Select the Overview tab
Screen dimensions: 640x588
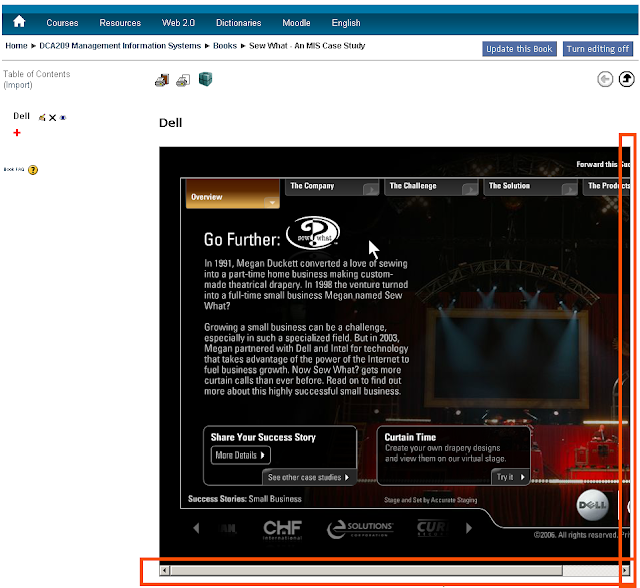point(233,194)
